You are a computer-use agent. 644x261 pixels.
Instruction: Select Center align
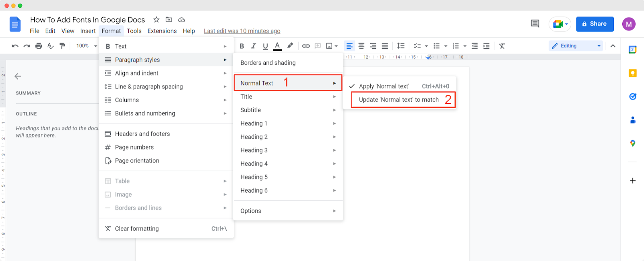click(361, 46)
